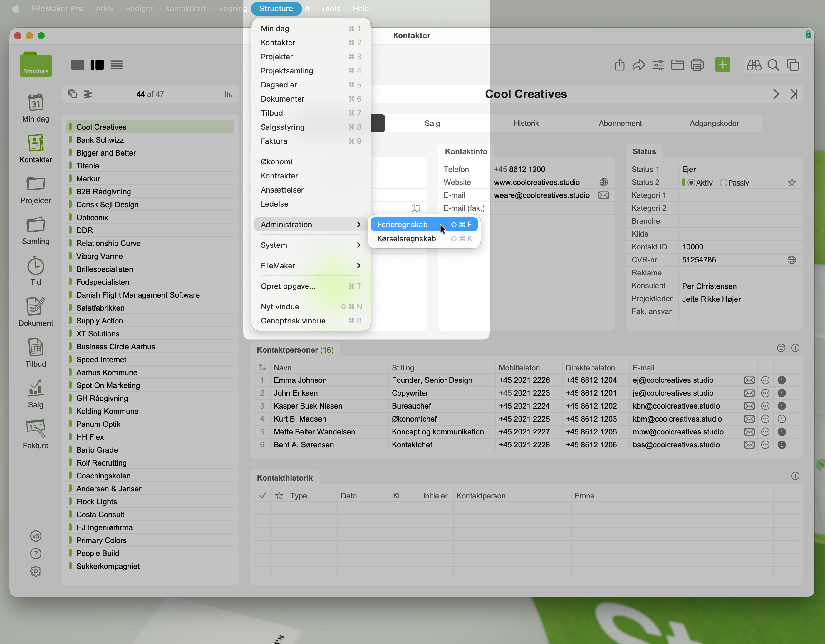Click the printer icon in toolbar
The width and height of the screenshot is (825, 644).
[697, 65]
